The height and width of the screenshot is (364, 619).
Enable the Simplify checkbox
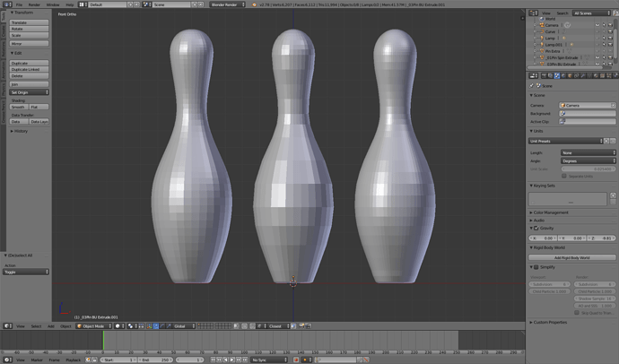(x=536, y=267)
